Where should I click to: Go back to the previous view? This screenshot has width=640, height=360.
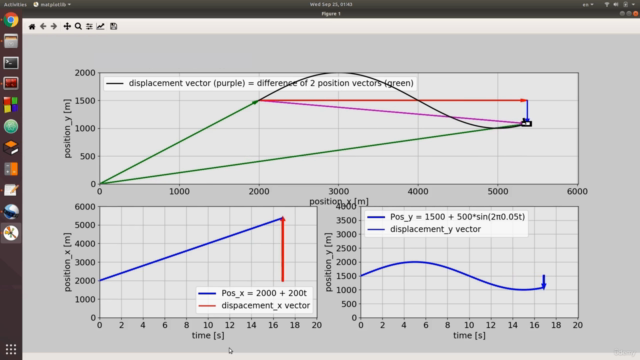click(x=43, y=27)
